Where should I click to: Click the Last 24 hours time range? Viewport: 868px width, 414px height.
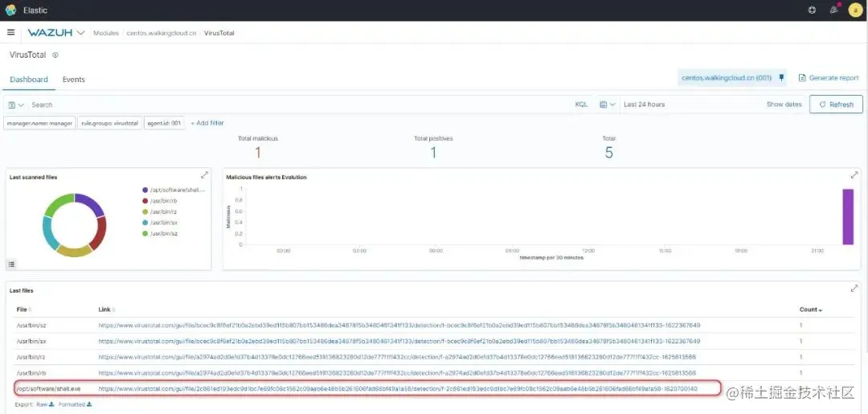coord(645,104)
